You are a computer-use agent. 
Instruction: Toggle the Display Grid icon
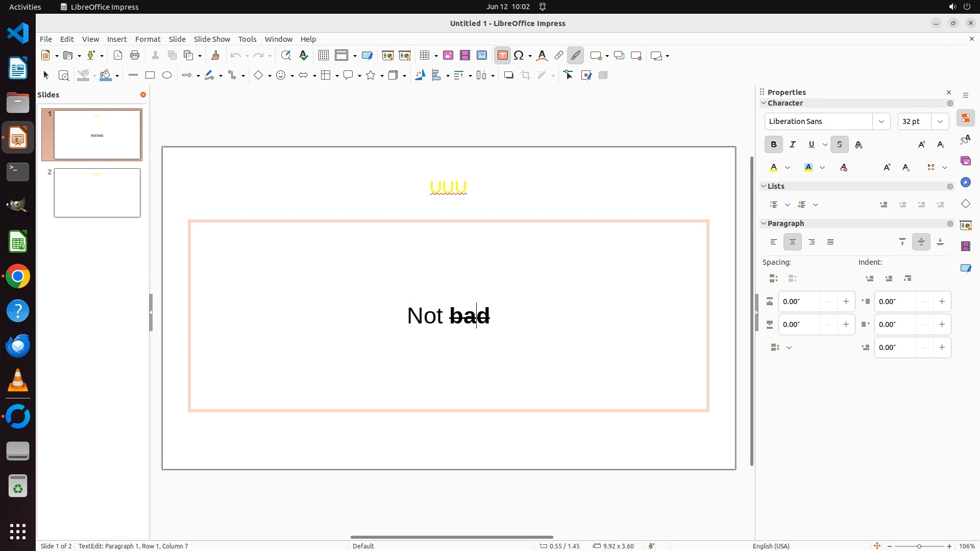click(323, 56)
